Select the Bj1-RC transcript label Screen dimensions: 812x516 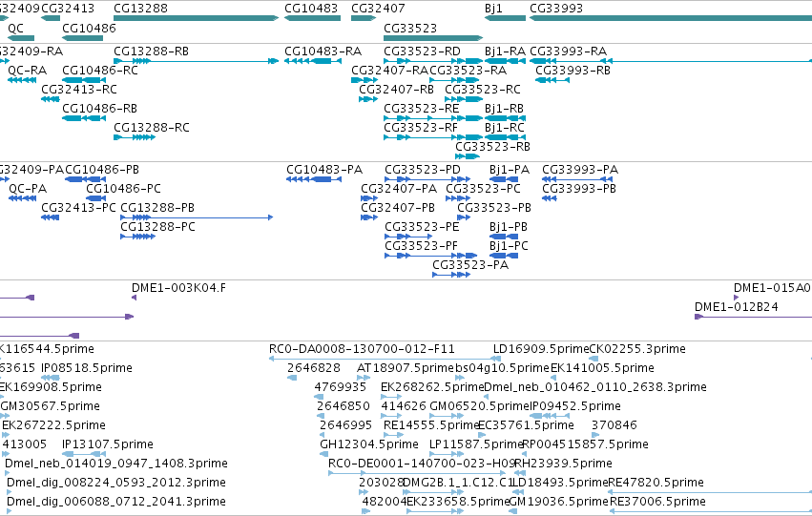point(505,127)
